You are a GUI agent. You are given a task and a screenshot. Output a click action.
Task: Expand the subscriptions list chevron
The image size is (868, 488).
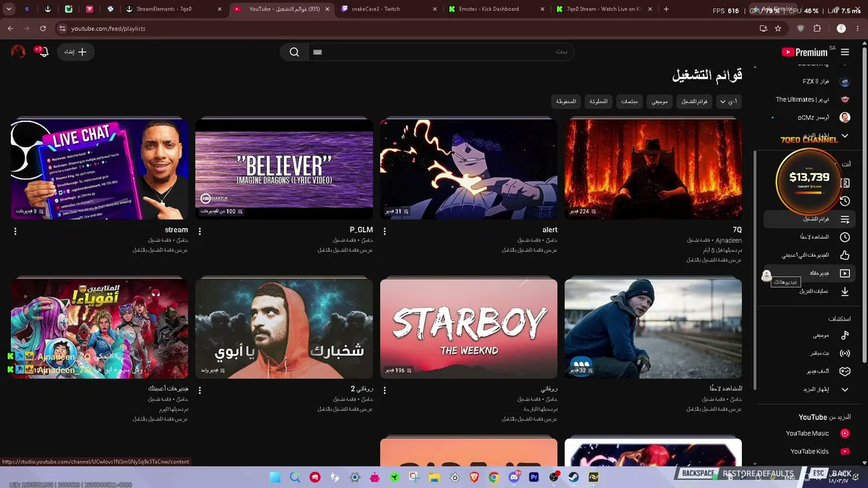click(x=845, y=136)
